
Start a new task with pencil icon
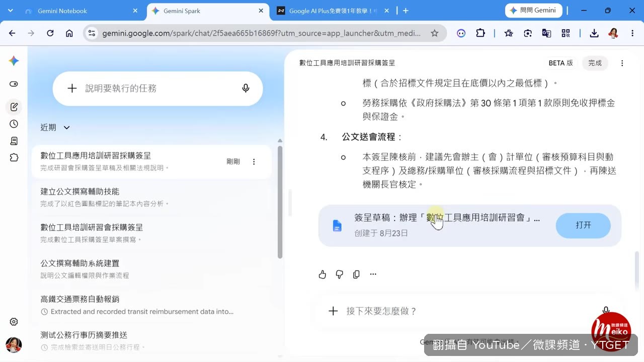pos(14,107)
